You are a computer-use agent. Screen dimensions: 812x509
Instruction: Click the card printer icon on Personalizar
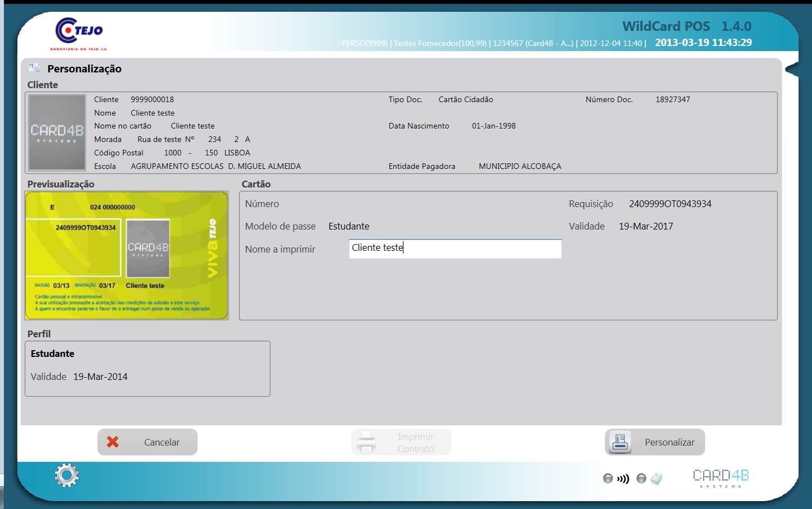pyautogui.click(x=620, y=442)
